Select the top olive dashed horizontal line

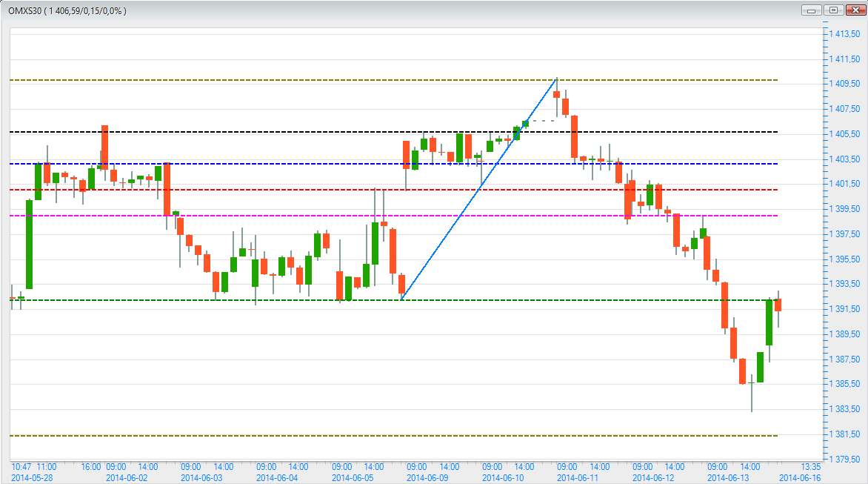point(296,79)
